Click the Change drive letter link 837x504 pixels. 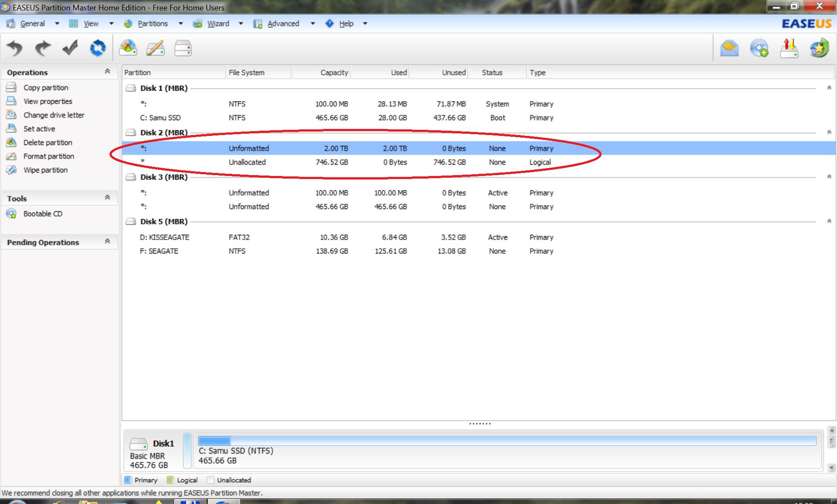point(54,115)
